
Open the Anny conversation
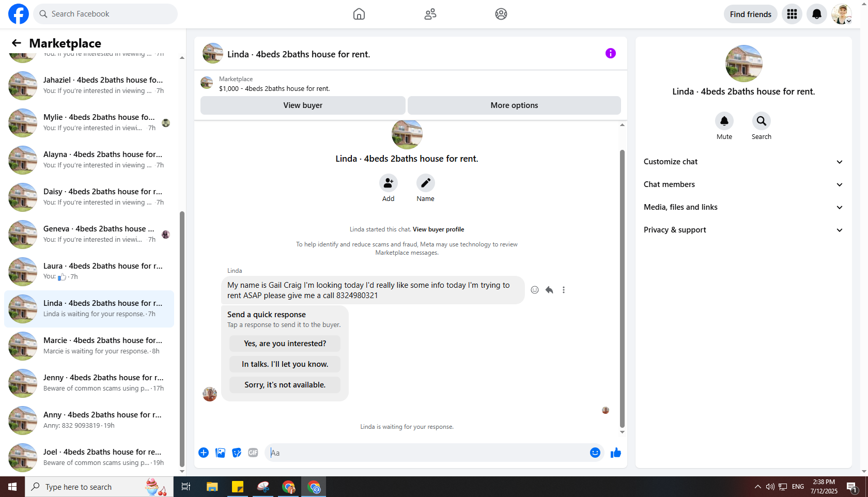[x=89, y=421]
